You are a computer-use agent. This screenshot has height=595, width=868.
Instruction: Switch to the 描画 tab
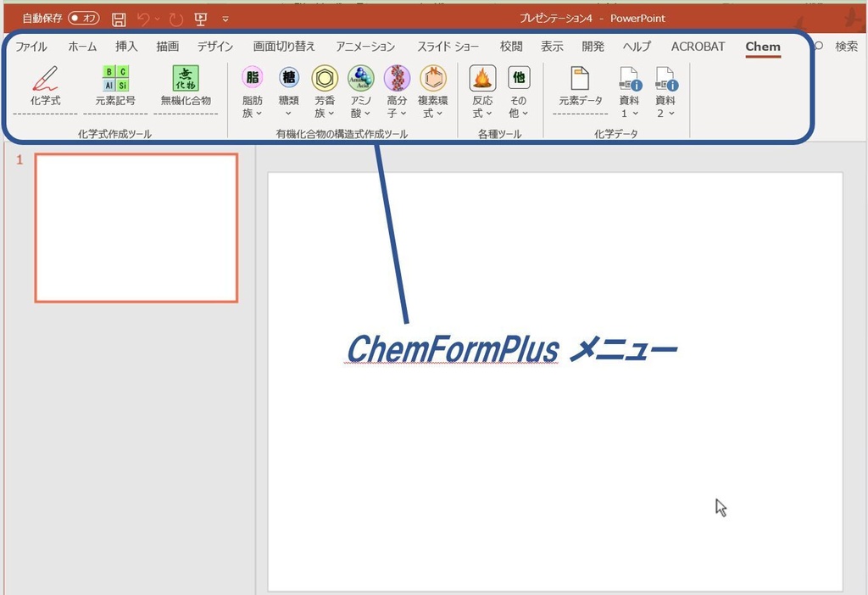coord(167,47)
